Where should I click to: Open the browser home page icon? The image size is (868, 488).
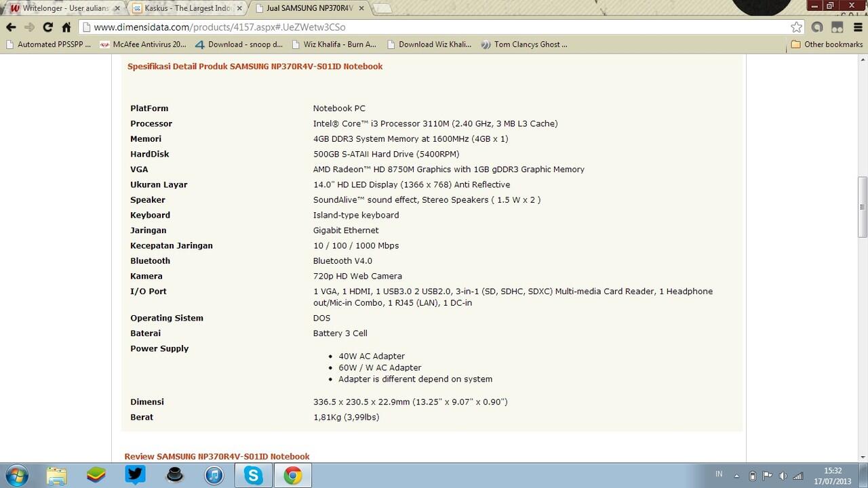pos(66,27)
